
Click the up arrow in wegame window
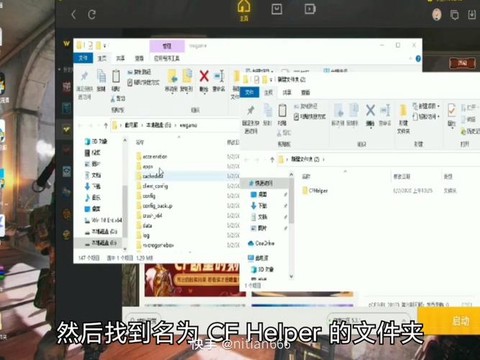pyautogui.click(x=106, y=125)
